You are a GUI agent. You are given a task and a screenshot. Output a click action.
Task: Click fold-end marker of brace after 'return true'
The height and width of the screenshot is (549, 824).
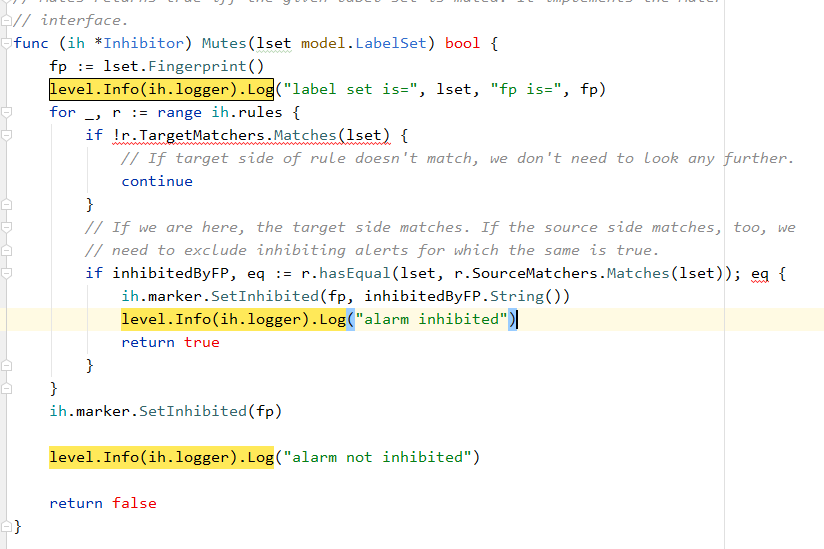click(x=6, y=365)
